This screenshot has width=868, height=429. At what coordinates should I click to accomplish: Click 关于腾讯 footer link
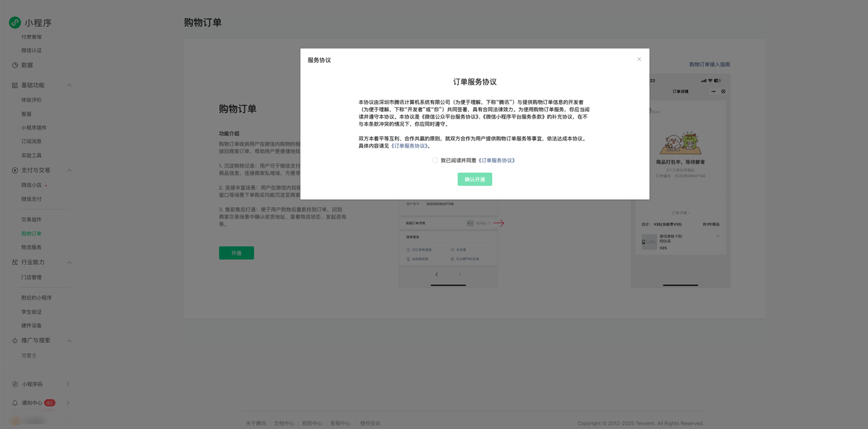[x=256, y=423]
